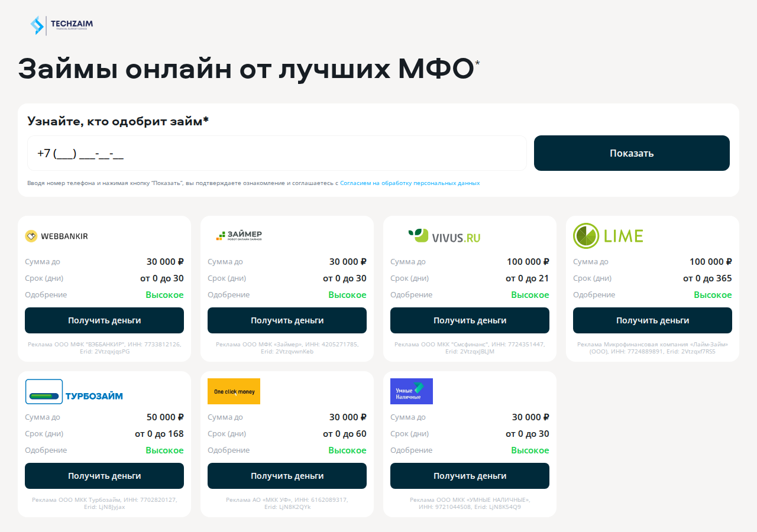The height and width of the screenshot is (532, 757).
Task: Click the Умные Наличные logo
Action: tap(412, 391)
